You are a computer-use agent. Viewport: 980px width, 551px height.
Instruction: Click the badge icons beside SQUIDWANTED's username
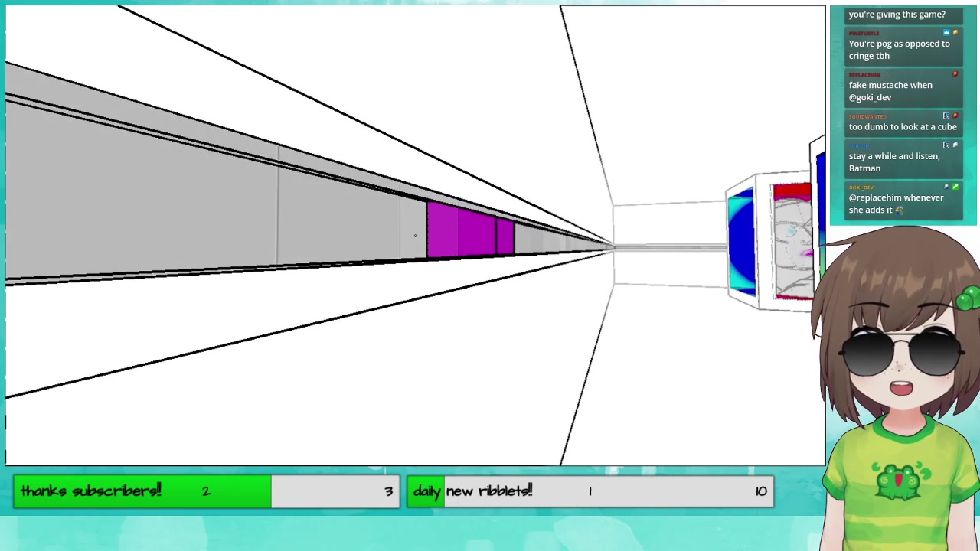tap(950, 116)
